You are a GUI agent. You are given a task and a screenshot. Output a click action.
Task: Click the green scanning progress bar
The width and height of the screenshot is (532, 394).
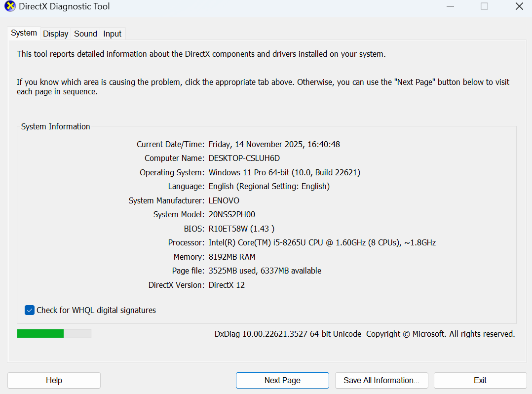coord(39,333)
